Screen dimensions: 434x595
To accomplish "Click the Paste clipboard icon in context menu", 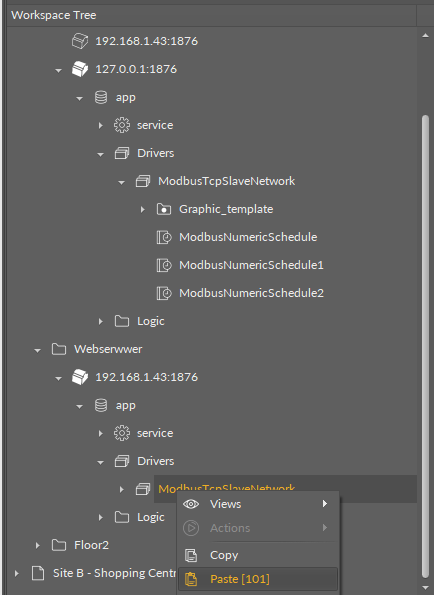I will 191,579.
